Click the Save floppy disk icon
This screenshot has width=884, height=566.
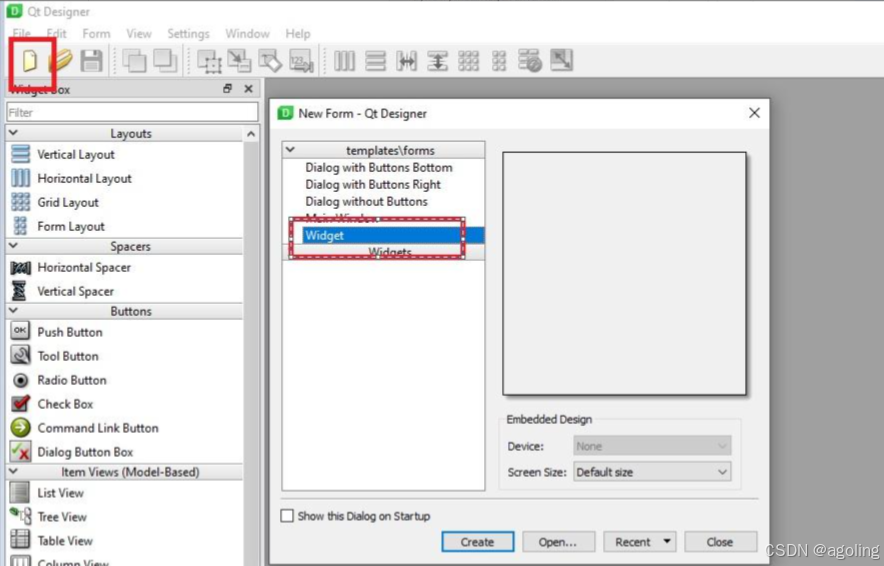pyautogui.click(x=91, y=60)
